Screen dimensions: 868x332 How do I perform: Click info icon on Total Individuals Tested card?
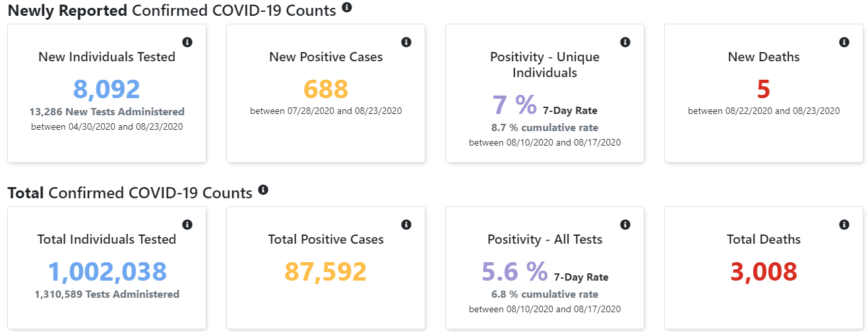pyautogui.click(x=187, y=225)
